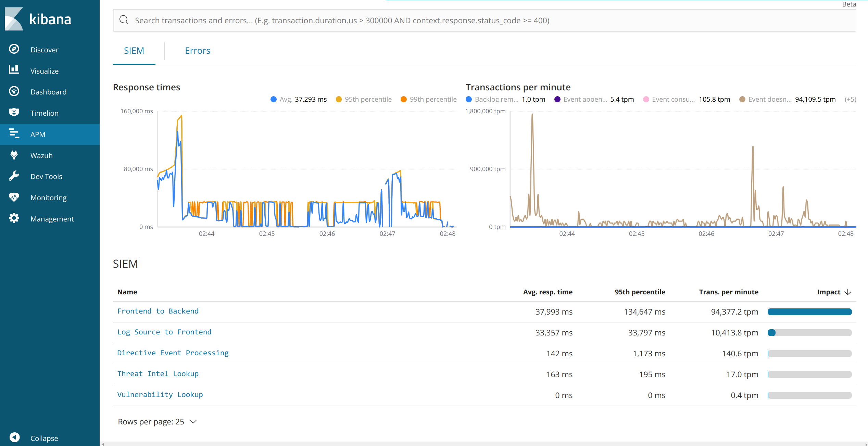The image size is (868, 446).
Task: Sort the table by Impact column arrow
Action: coord(847,292)
